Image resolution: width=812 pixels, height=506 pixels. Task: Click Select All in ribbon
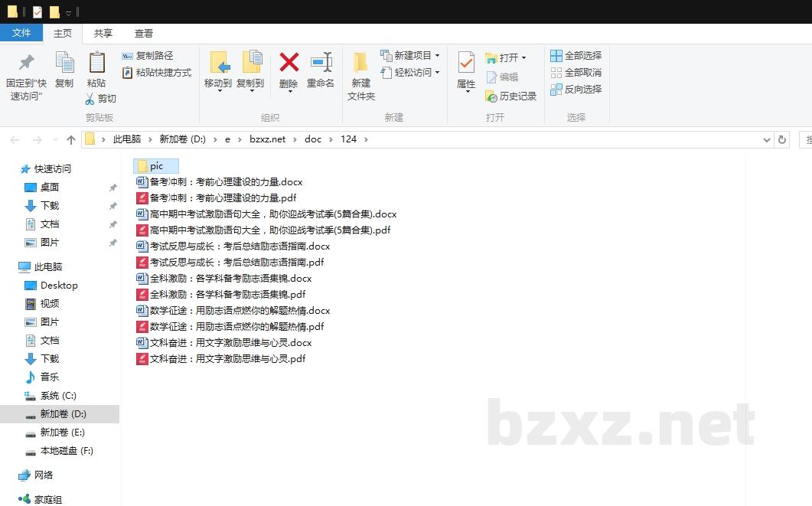pos(576,56)
